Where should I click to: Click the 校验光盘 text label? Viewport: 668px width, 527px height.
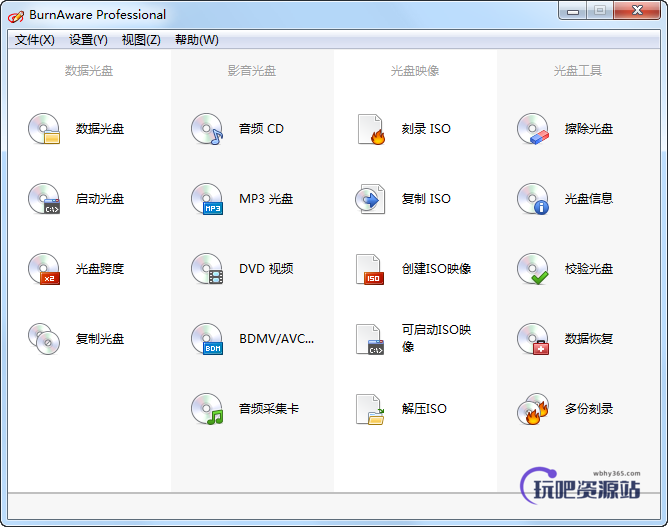[589, 269]
